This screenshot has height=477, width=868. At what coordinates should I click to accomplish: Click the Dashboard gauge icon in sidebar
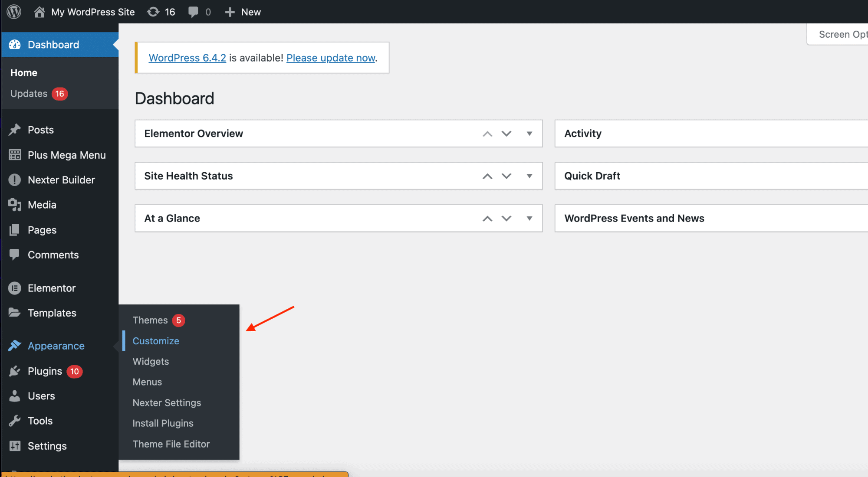[15, 44]
